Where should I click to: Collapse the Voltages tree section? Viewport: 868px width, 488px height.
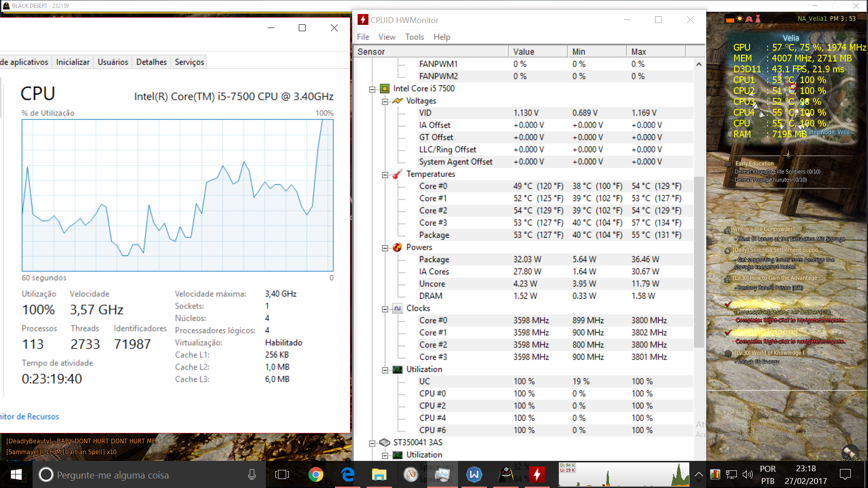[x=385, y=101]
